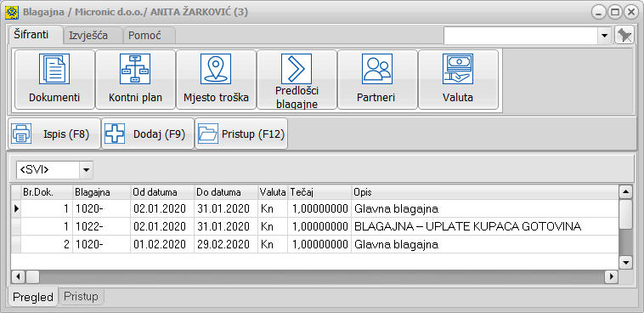Screen dimensions: 644x313
Task: Click the Od datuma column header
Action: tap(162, 192)
